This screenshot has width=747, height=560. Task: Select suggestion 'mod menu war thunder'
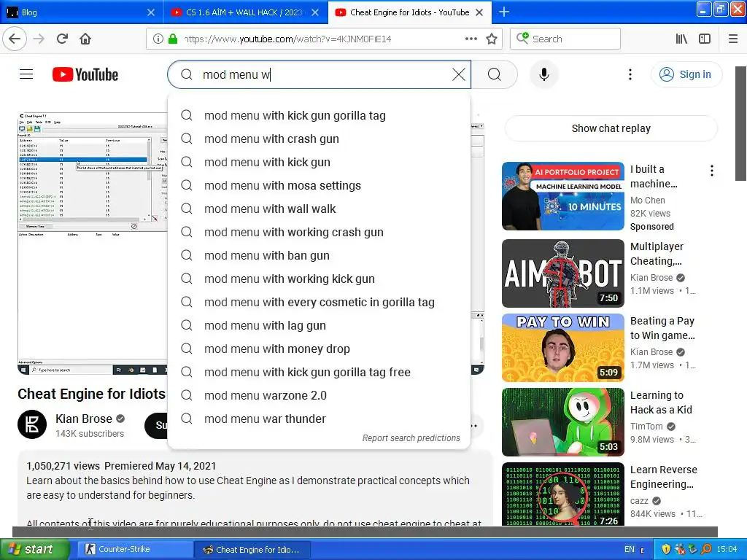(320, 419)
